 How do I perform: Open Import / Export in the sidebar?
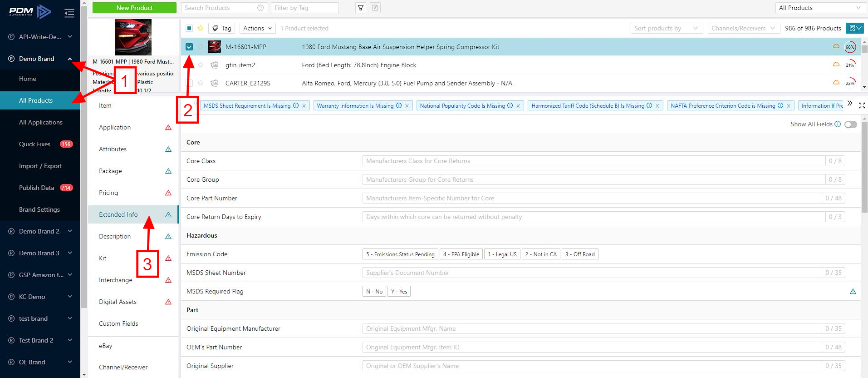click(40, 166)
